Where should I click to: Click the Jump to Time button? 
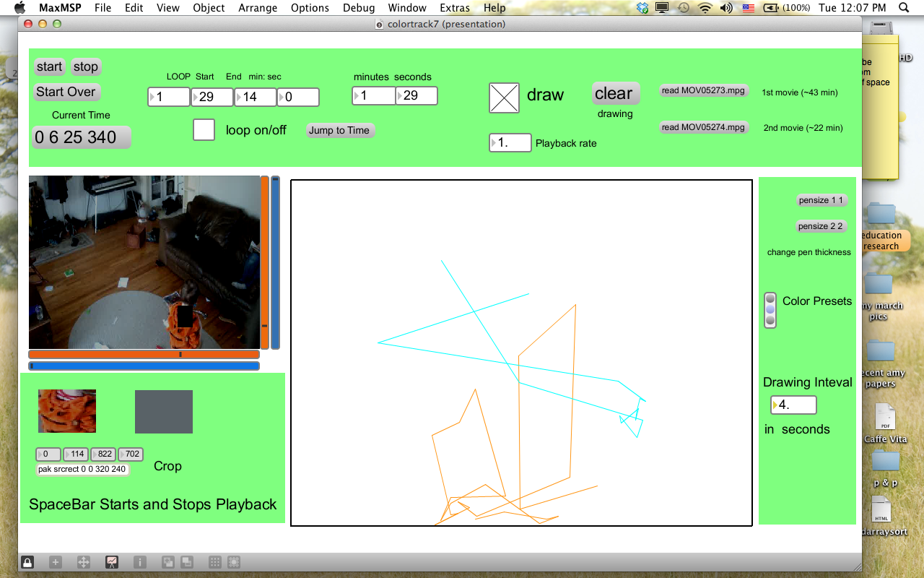339,131
